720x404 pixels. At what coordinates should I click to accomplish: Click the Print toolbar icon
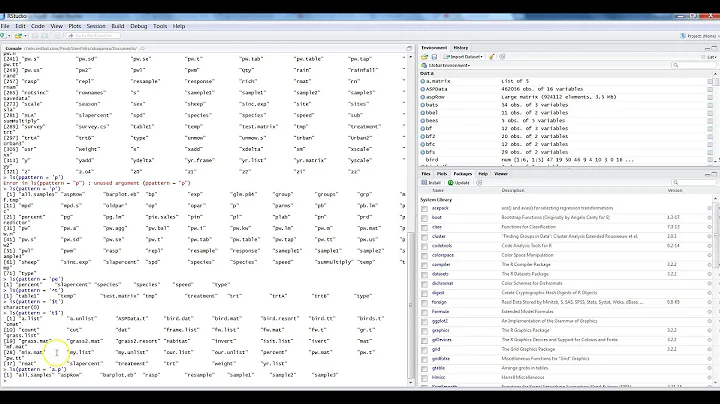(57, 35)
